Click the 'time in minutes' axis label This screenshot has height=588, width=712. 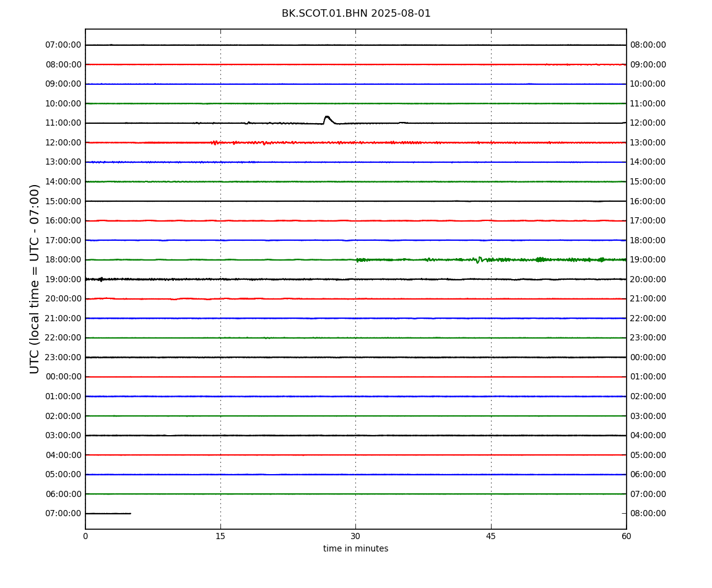pyautogui.click(x=355, y=548)
